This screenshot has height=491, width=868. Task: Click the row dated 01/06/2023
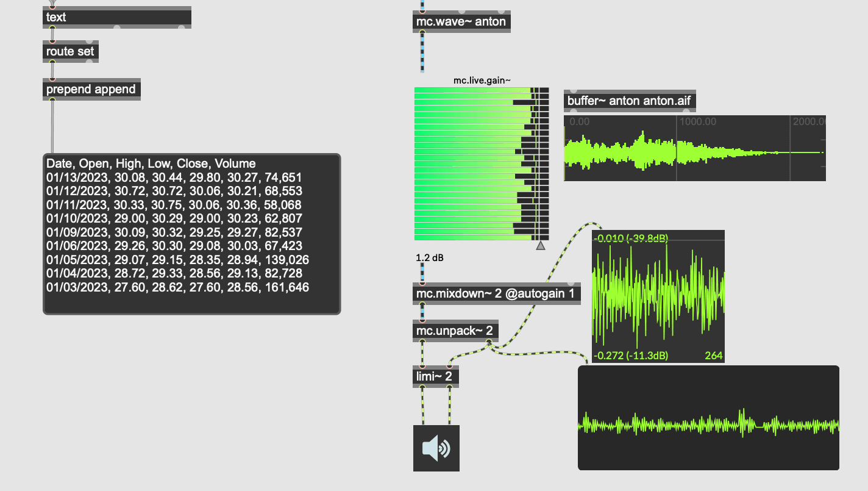tap(174, 246)
